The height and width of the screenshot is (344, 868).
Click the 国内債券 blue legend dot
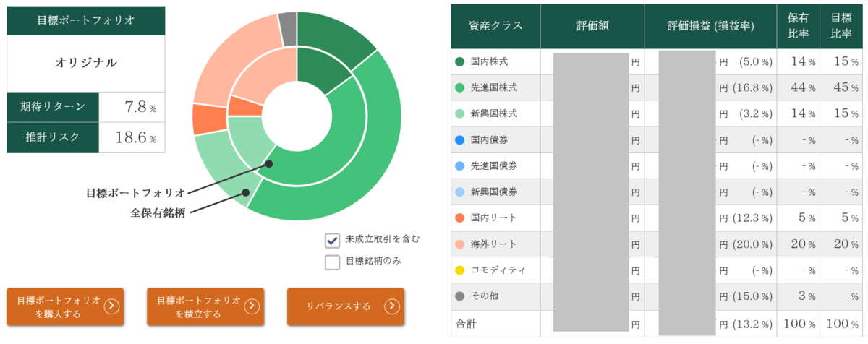coord(460,139)
